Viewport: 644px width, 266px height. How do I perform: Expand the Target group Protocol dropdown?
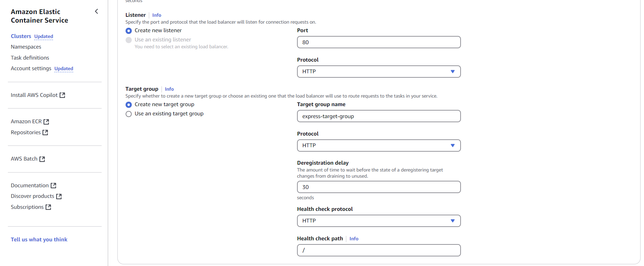[x=378, y=145]
